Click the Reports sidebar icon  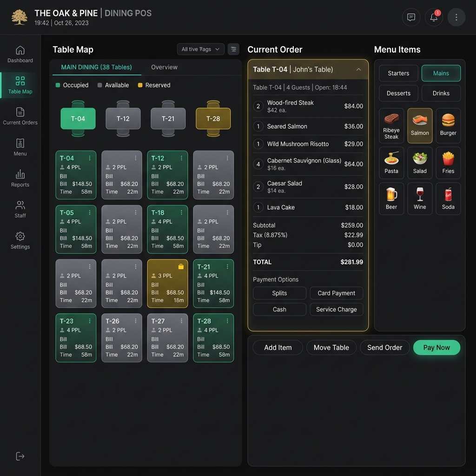point(20,178)
